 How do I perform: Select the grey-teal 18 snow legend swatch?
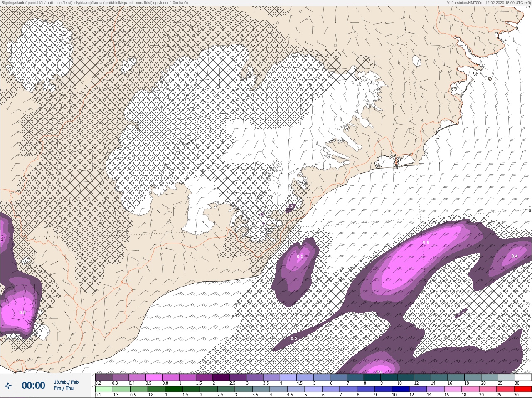(x=473, y=377)
